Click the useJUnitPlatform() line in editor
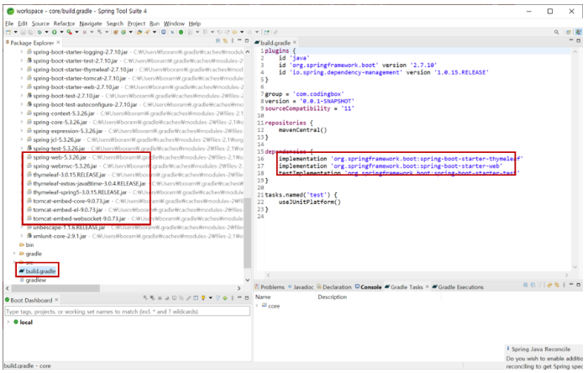 coord(310,202)
